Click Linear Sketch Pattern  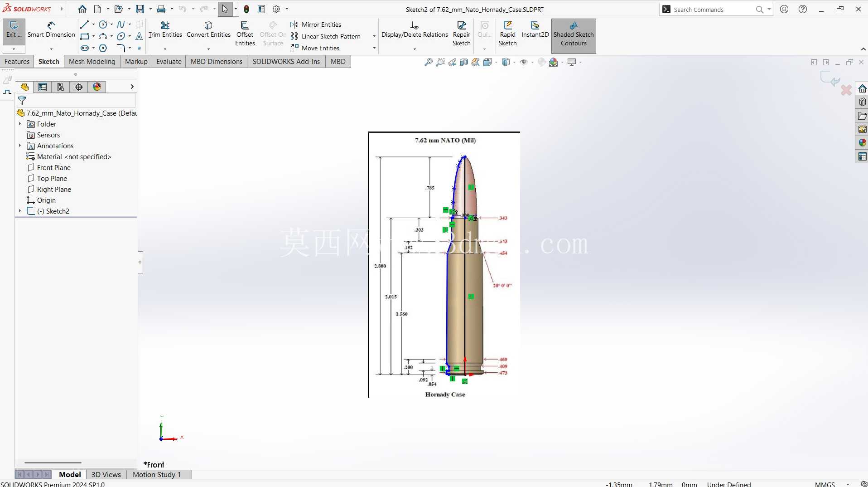click(326, 36)
